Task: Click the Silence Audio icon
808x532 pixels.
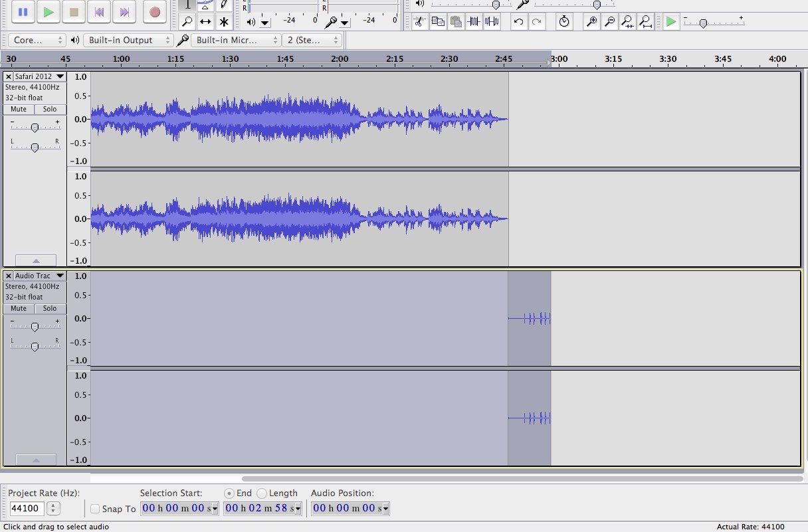Action: [x=492, y=22]
